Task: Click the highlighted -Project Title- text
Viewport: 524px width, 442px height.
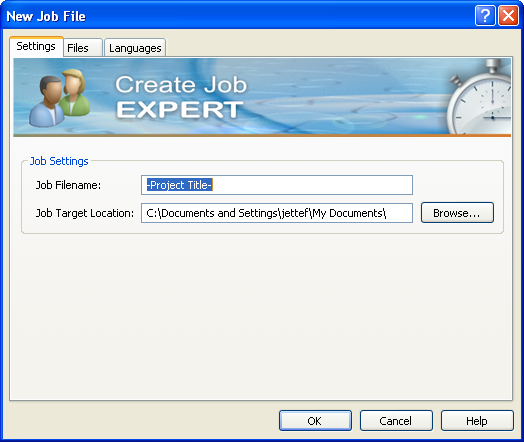Action: (180, 185)
